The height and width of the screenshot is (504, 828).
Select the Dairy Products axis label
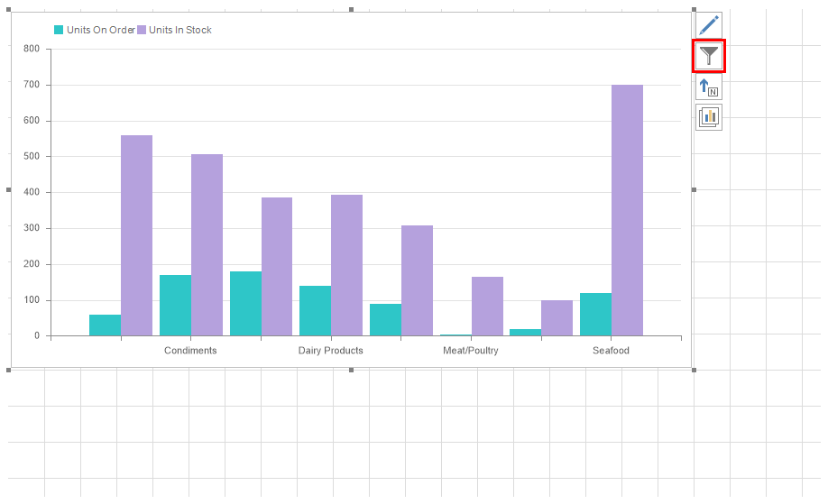coord(331,351)
